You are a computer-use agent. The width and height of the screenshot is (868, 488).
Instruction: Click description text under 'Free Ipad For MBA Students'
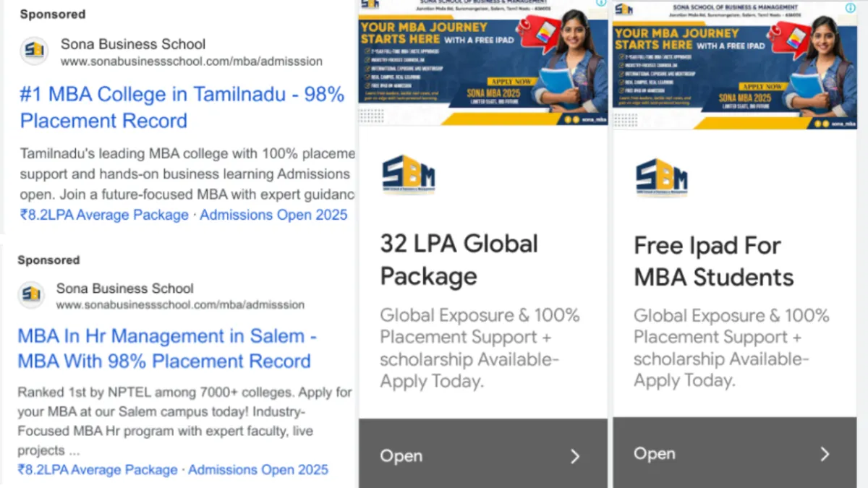[x=732, y=348]
